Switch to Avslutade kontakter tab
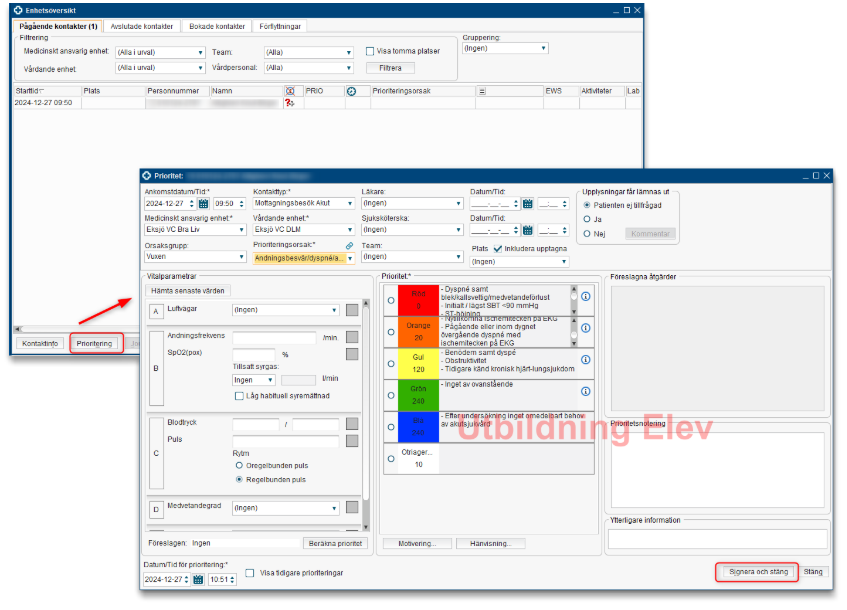This screenshot has width=847, height=610. pos(142,27)
